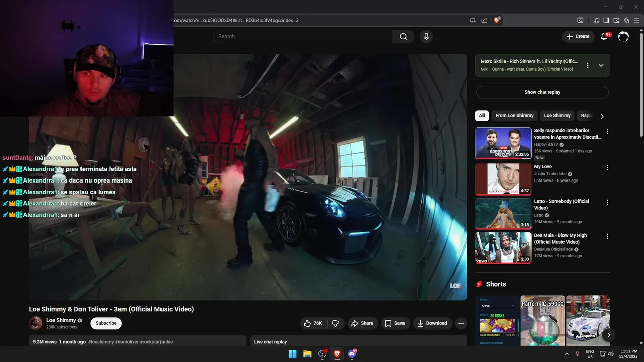Open the YouTube account avatar menu

(623, 36)
